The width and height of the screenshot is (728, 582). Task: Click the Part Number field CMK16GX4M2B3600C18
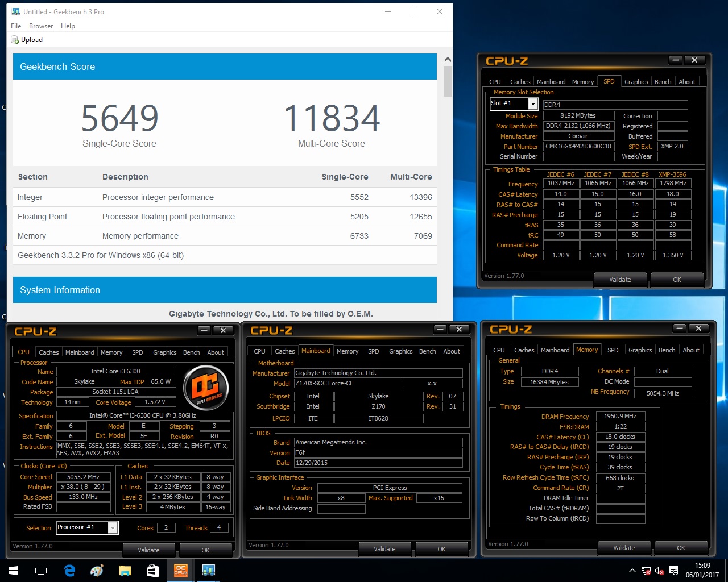coord(578,146)
